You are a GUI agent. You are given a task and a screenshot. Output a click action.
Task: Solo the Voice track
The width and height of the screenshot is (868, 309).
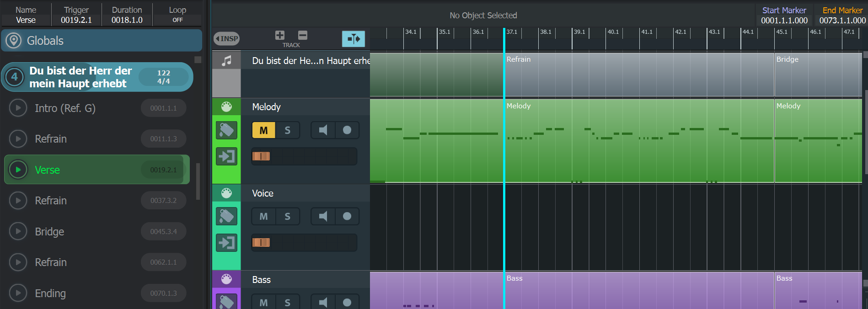[288, 216]
